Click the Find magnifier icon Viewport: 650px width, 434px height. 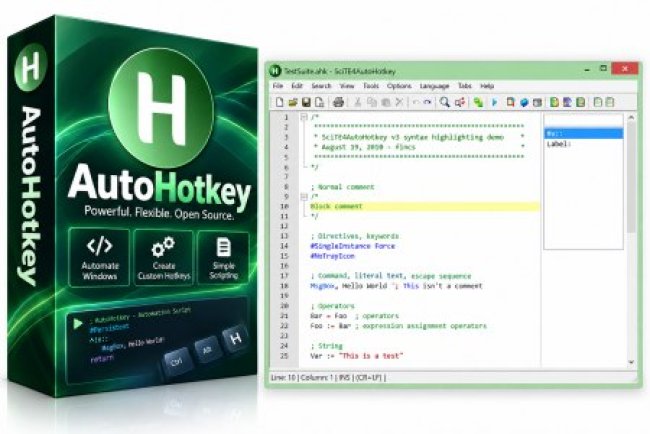445,102
